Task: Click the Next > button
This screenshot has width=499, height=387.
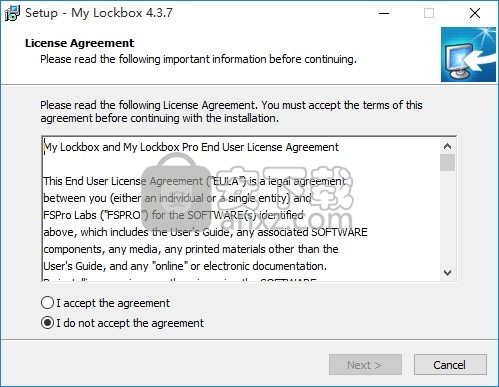Action: coord(365,365)
